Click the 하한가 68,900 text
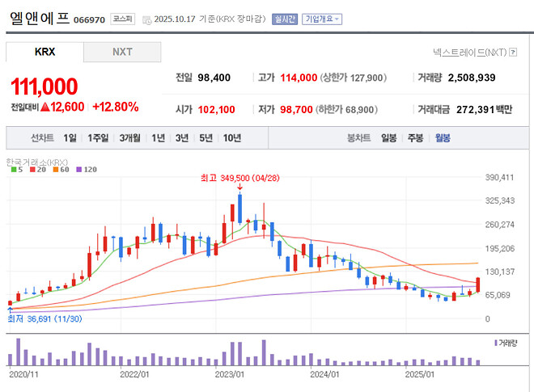 pos(346,110)
